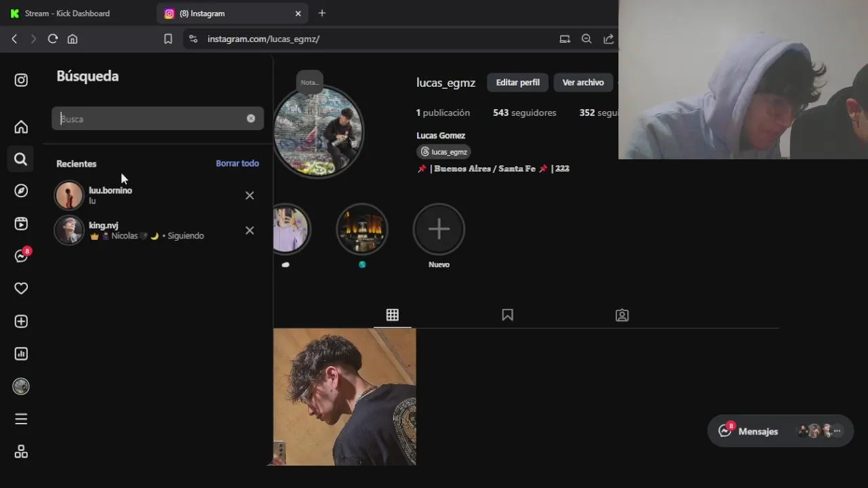
Task: Click the zoom magnifier in address bar
Action: click(587, 39)
